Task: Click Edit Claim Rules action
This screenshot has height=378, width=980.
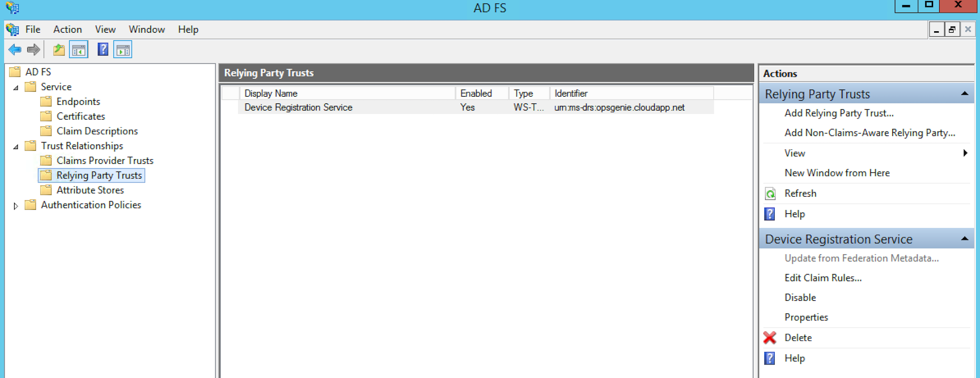Action: tap(823, 278)
